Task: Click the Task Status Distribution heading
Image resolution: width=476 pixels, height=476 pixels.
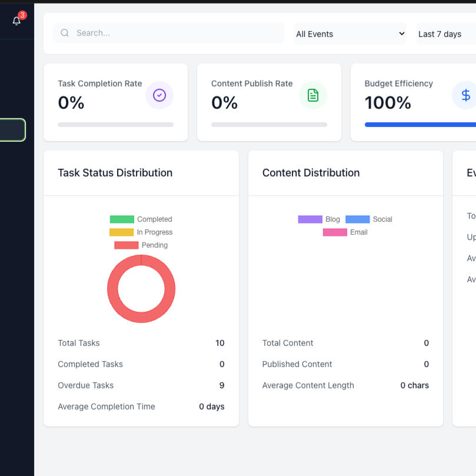Action: (115, 173)
